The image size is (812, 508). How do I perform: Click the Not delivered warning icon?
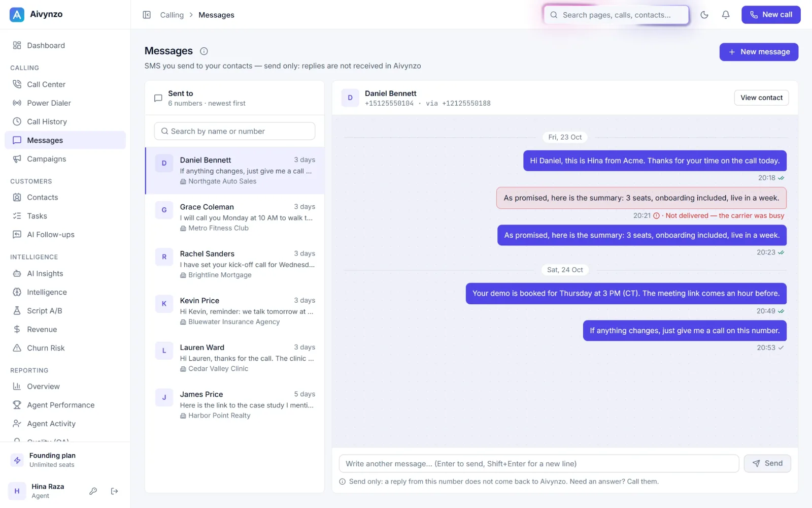point(656,216)
